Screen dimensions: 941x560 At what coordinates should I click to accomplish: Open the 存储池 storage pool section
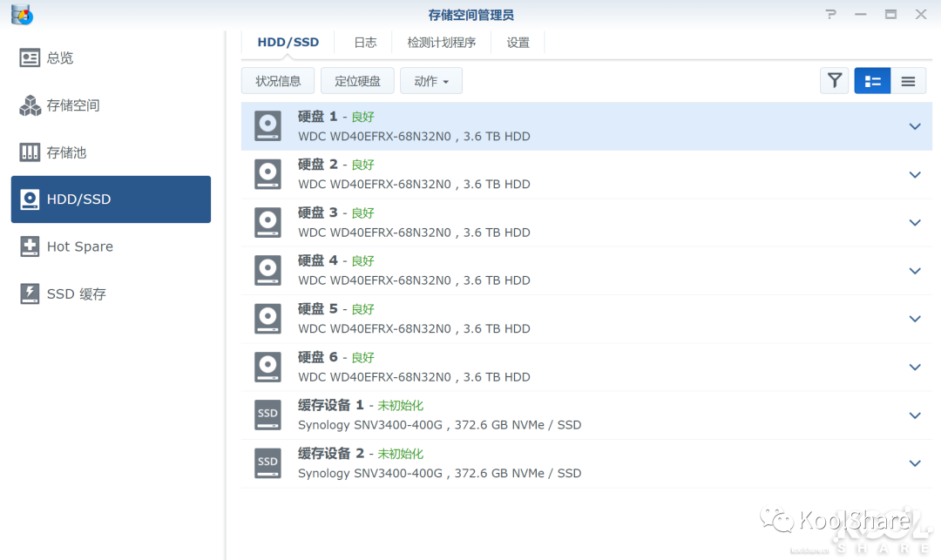(111, 152)
